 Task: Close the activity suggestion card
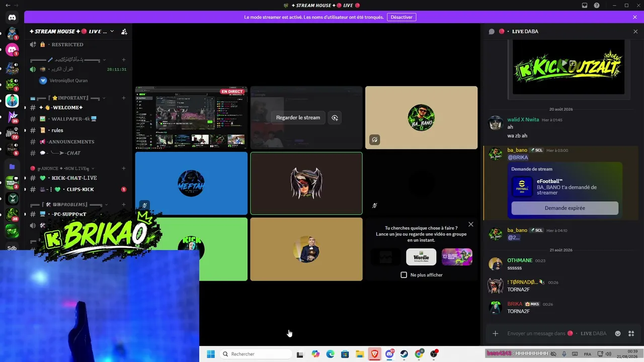[471, 224]
